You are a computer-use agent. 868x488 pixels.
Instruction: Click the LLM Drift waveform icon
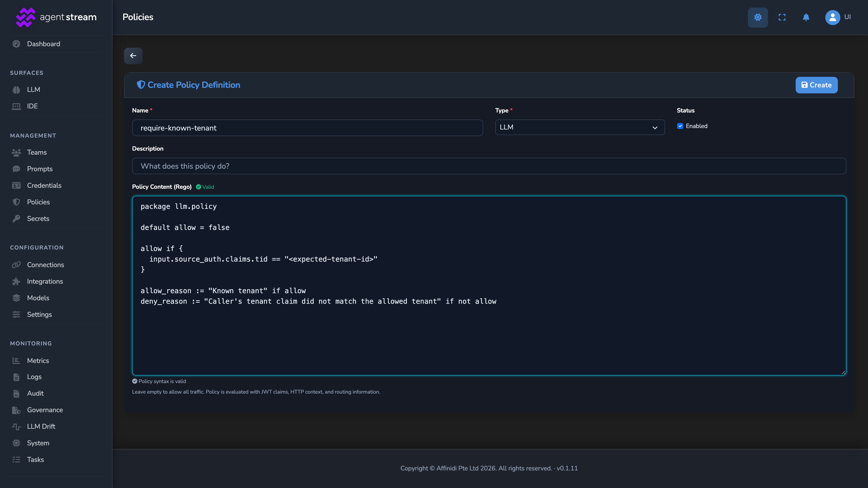point(16,426)
